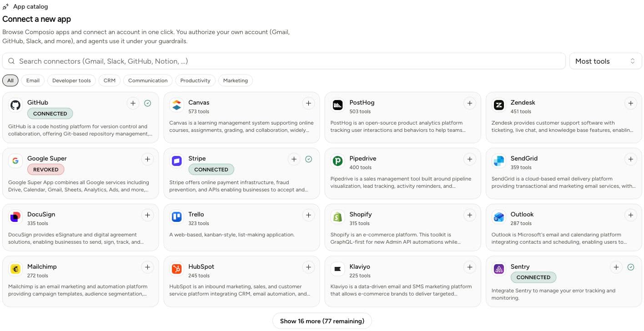Add Outlook using its plus icon
This screenshot has width=644, height=331.
tap(630, 215)
